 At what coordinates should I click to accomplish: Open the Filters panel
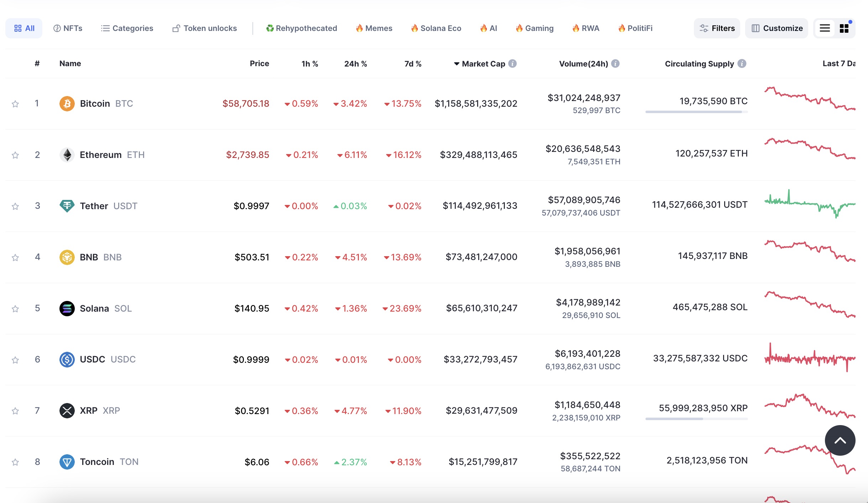tap(717, 28)
